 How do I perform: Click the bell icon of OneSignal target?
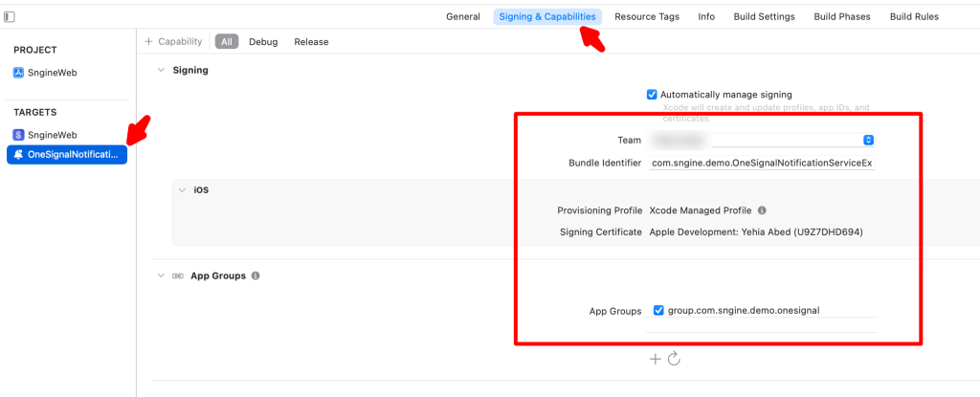[x=18, y=154]
